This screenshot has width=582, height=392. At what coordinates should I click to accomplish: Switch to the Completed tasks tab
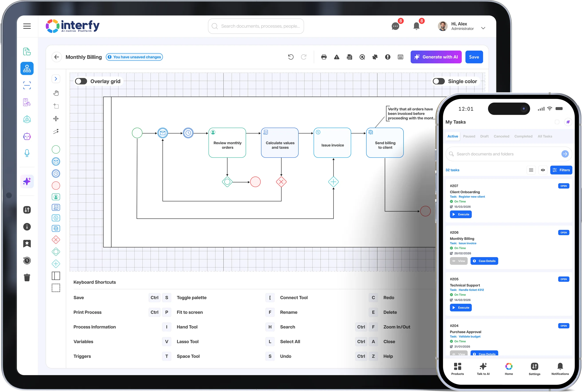[x=523, y=136]
